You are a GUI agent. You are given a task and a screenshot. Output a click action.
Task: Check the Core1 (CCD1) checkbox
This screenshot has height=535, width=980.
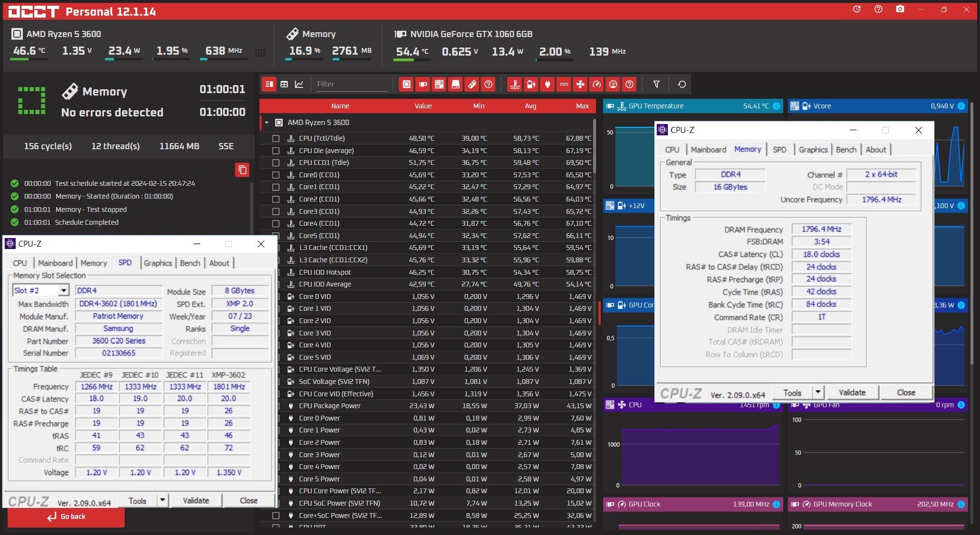click(276, 187)
